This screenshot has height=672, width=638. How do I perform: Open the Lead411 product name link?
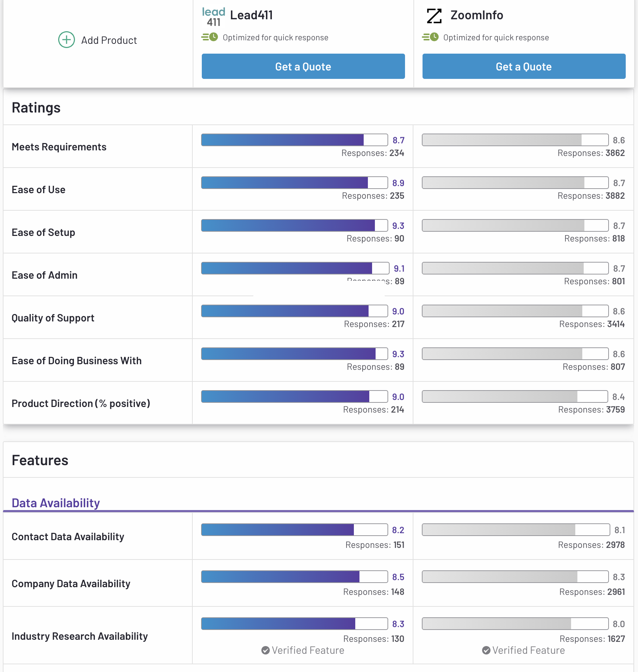[x=251, y=15]
